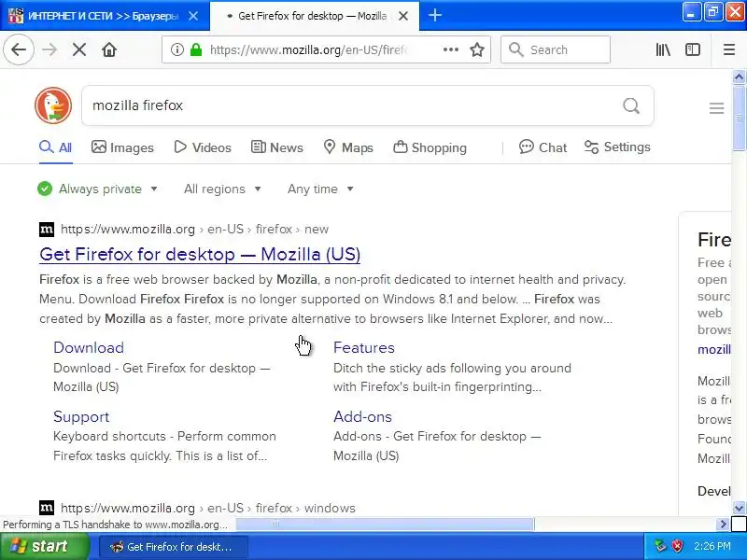Click the green network tray icon
747x560 pixels.
660,546
